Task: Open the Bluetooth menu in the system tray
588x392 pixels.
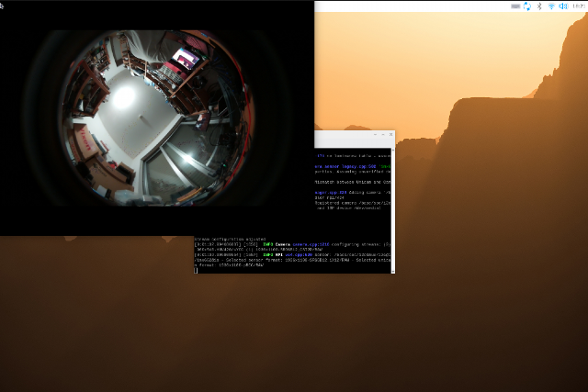Action: click(x=539, y=6)
